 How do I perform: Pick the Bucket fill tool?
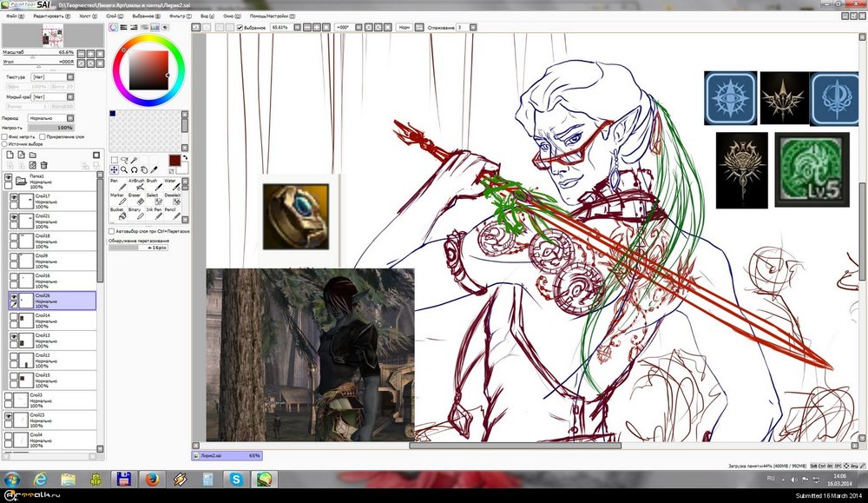point(116,215)
